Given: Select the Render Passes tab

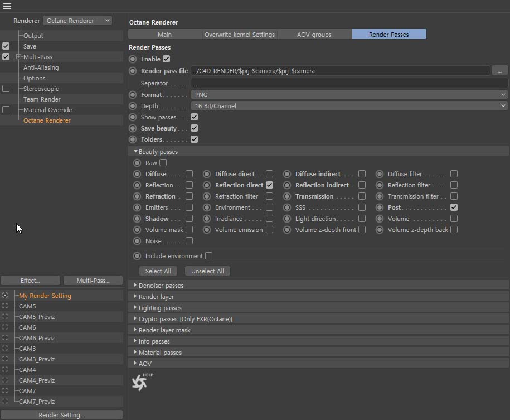Looking at the screenshot, I should [x=389, y=35].
